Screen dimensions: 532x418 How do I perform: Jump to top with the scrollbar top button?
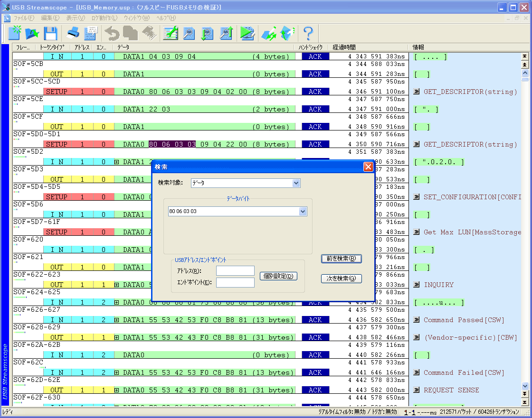(x=525, y=56)
